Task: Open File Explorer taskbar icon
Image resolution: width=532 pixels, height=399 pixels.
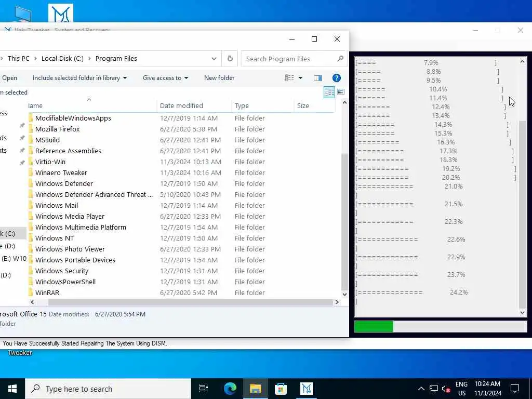Action: point(255,389)
